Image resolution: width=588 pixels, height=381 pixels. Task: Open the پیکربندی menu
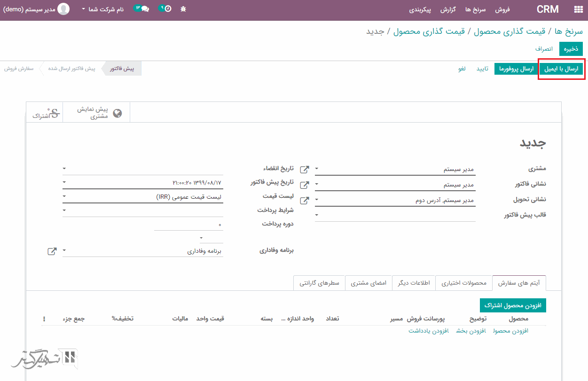pyautogui.click(x=420, y=9)
